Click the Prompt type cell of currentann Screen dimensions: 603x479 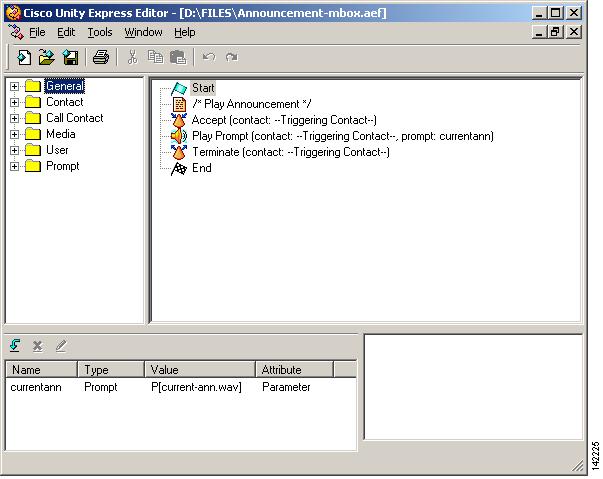coord(100,387)
